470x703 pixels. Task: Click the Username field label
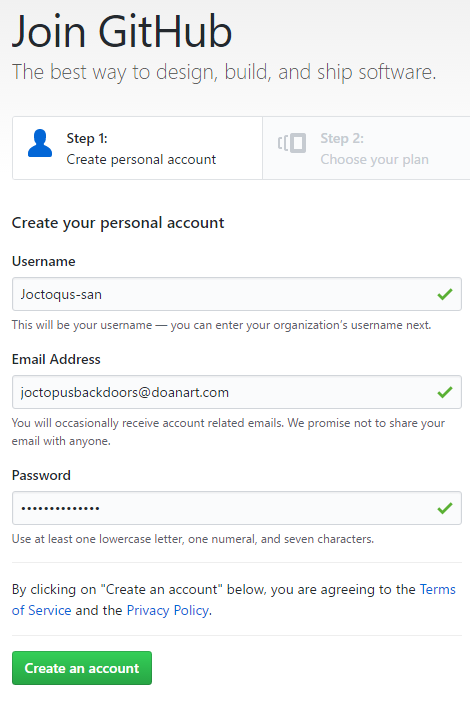(44, 261)
